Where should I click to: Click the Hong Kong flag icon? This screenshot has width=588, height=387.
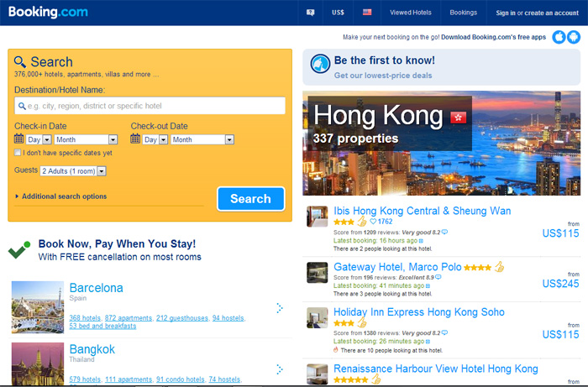(459, 118)
